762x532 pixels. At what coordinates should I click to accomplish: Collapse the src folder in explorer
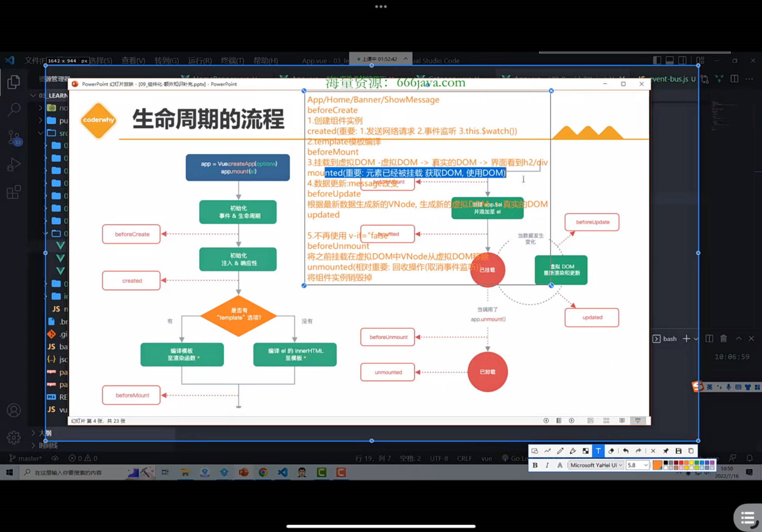point(40,133)
